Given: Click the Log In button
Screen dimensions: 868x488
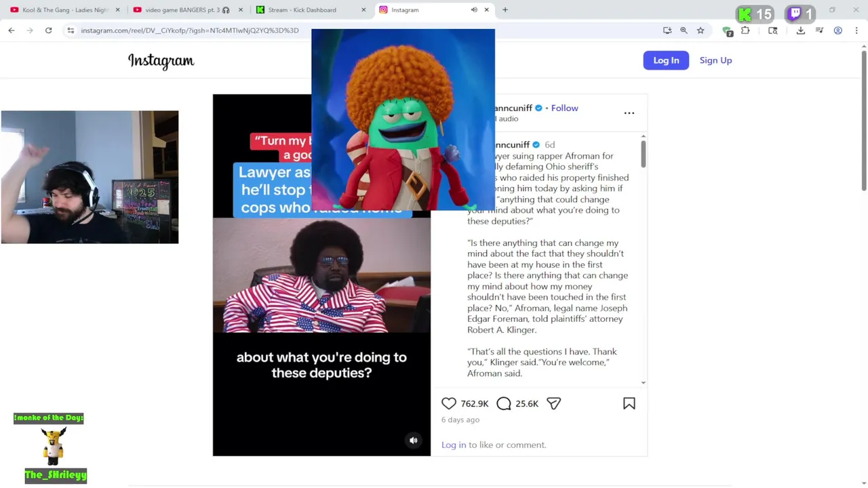Looking at the screenshot, I should pyautogui.click(x=666, y=60).
